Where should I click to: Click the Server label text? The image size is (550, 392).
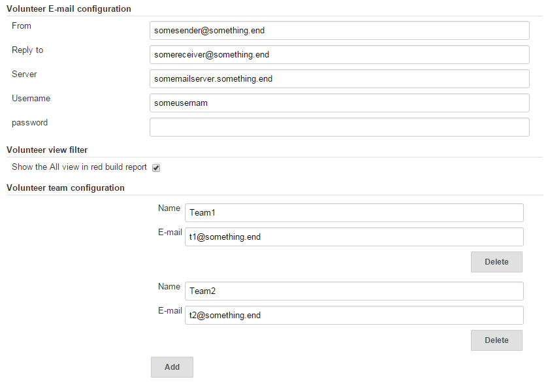pos(24,74)
